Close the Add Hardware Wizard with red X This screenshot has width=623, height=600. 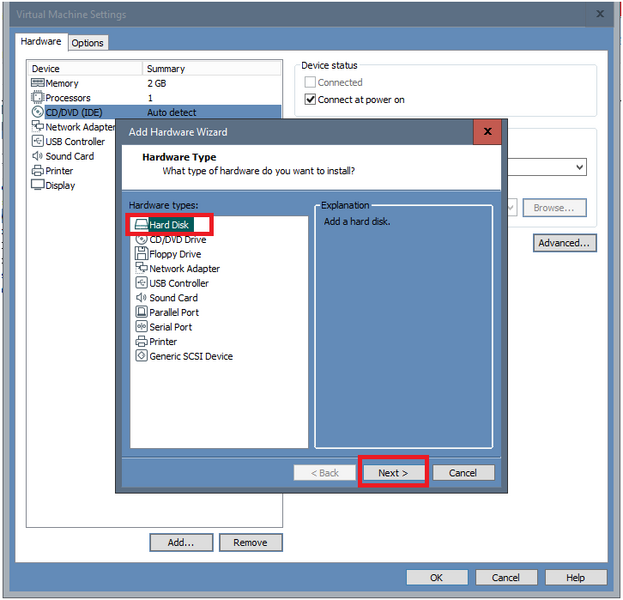pos(487,132)
